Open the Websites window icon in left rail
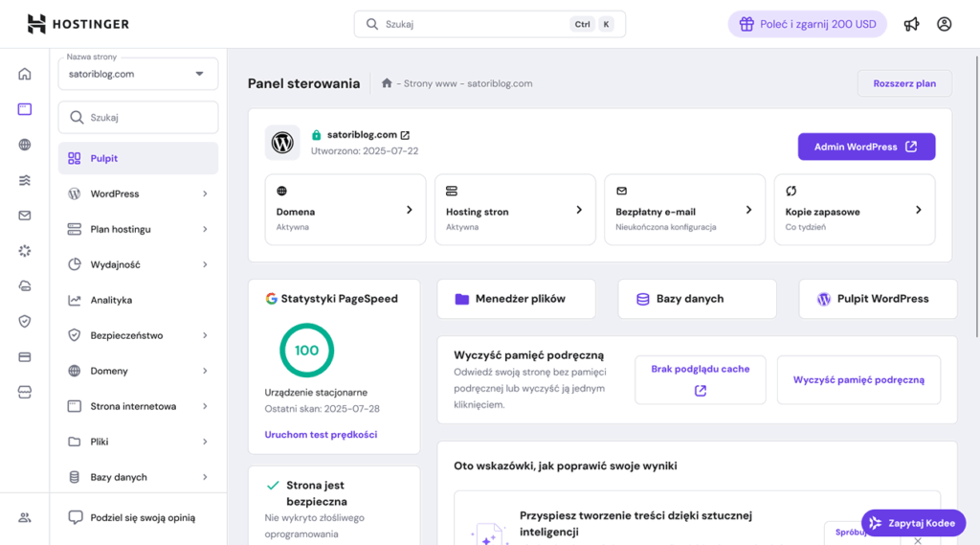 tap(24, 109)
